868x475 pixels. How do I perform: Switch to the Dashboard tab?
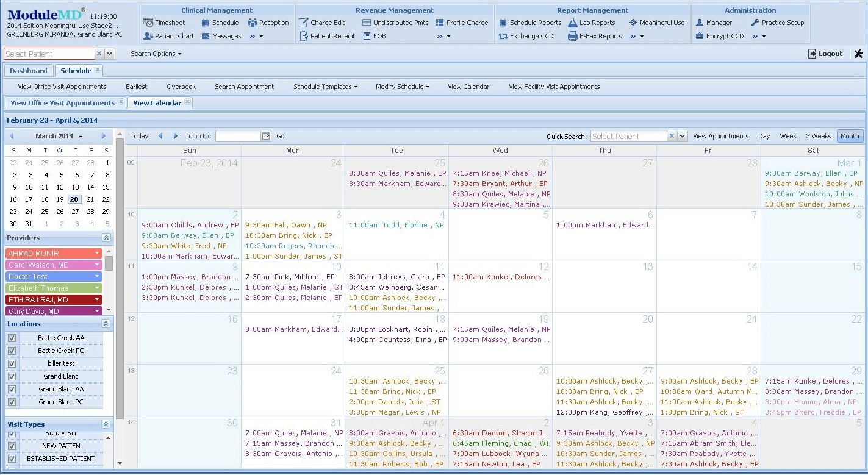point(29,71)
